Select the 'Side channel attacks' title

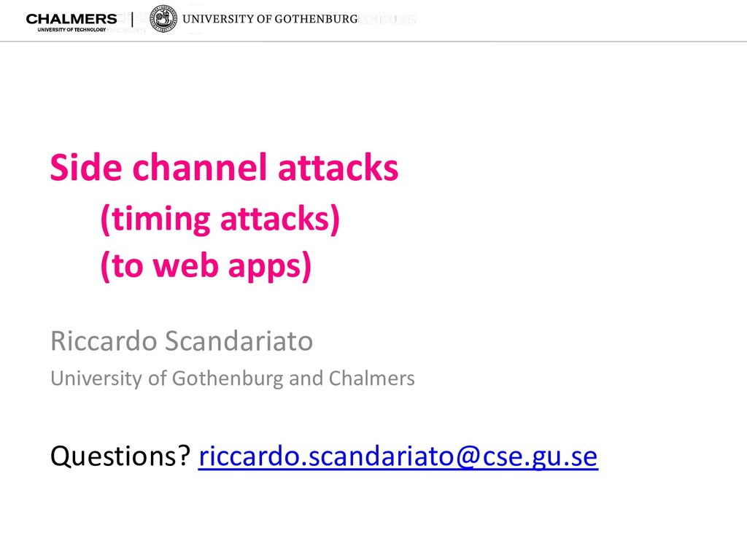click(x=224, y=168)
